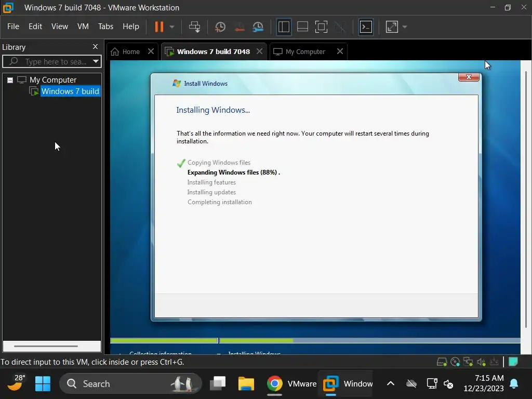Close the Home tab
This screenshot has height=399, width=532.
coord(151,51)
